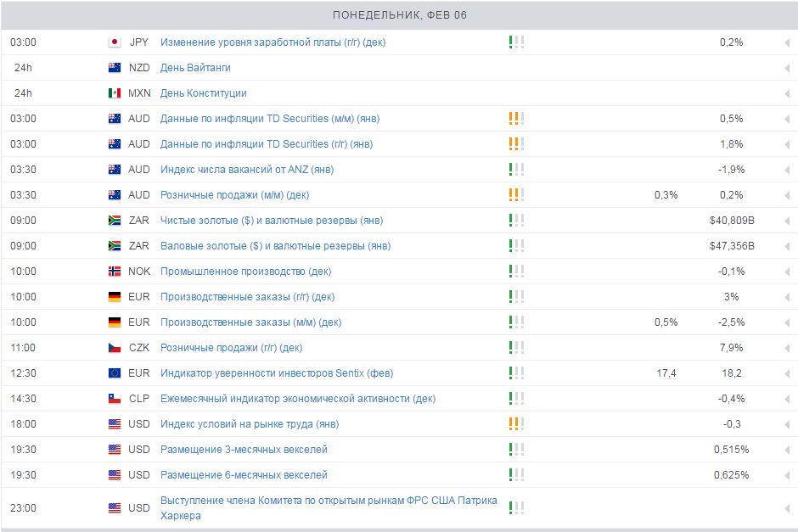Click the previous value '$47,356B'
The height and width of the screenshot is (532, 798).
[732, 246]
